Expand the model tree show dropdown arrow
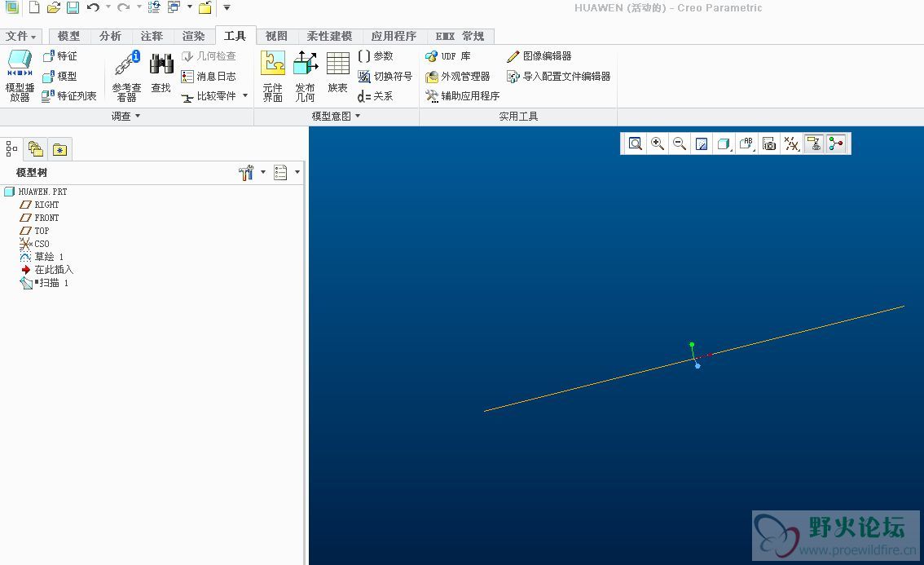Viewport: 924px width, 565px height. (x=297, y=172)
